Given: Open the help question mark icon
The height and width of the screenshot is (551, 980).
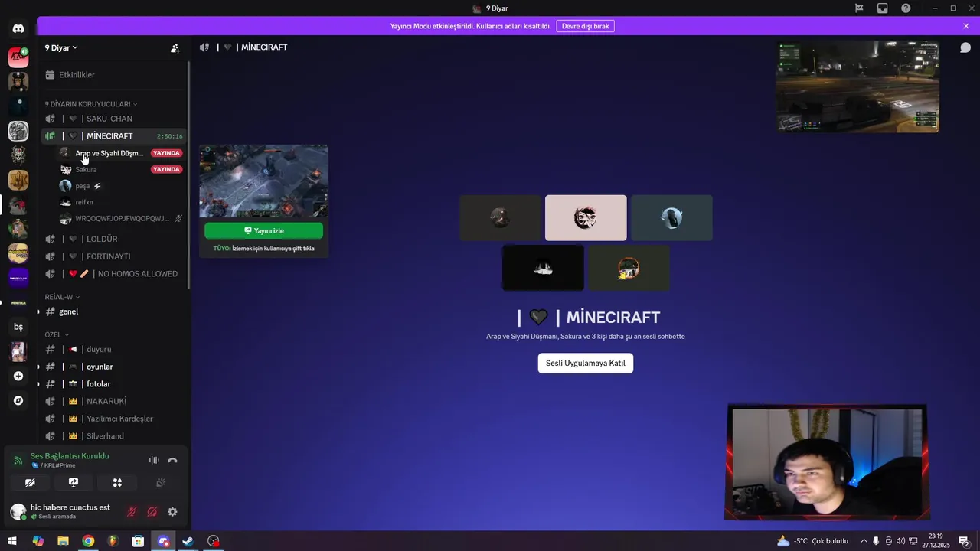Looking at the screenshot, I should coord(906,8).
